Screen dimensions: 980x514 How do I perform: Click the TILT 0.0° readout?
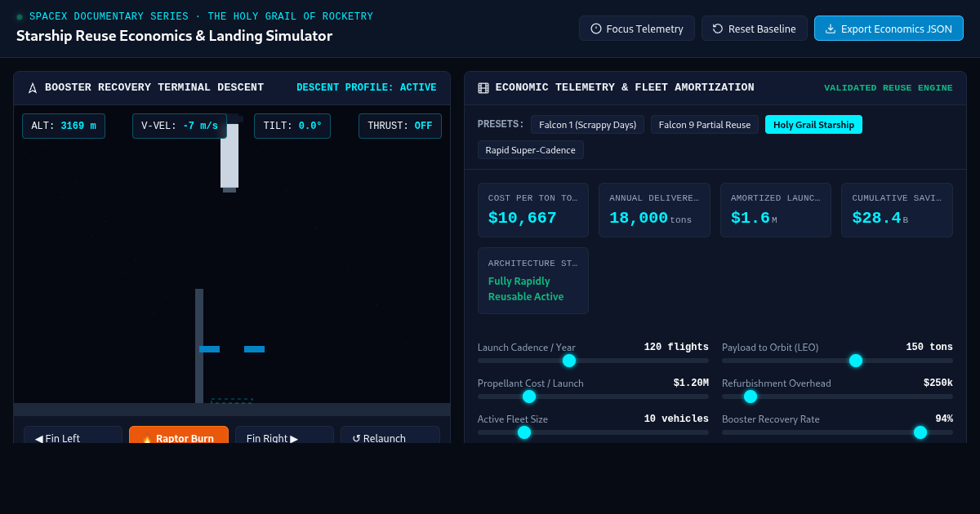click(x=292, y=126)
